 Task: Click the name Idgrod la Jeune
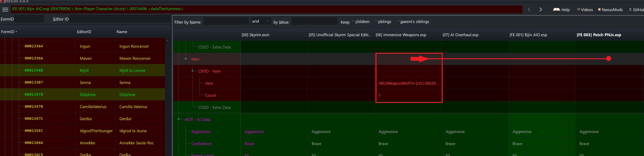(133, 131)
